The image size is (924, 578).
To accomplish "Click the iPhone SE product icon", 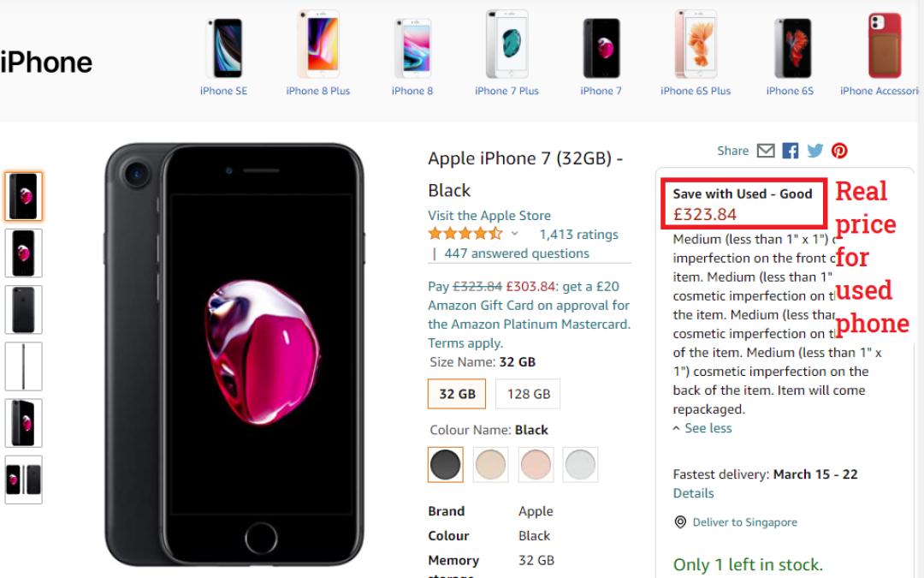I will 224,49.
